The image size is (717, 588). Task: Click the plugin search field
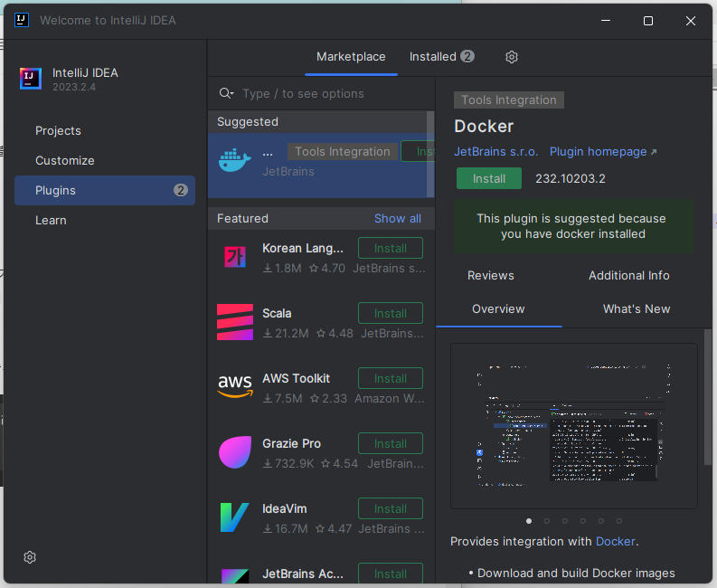[321, 93]
